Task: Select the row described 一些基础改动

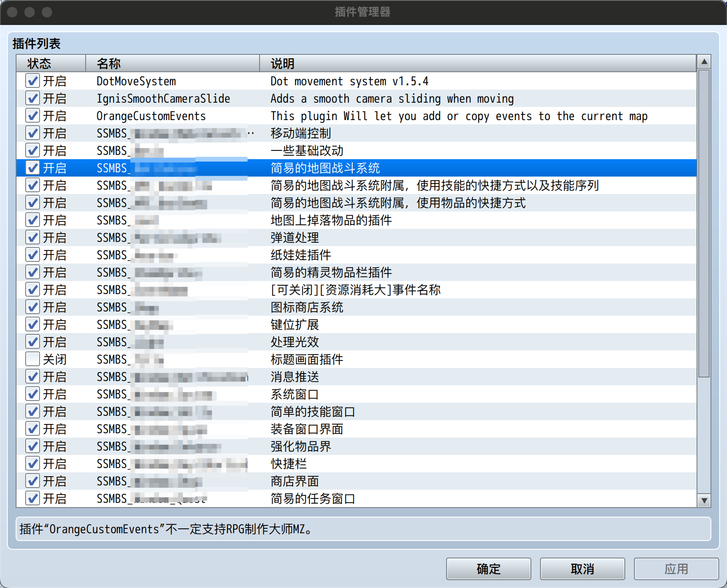Action: 357,150
